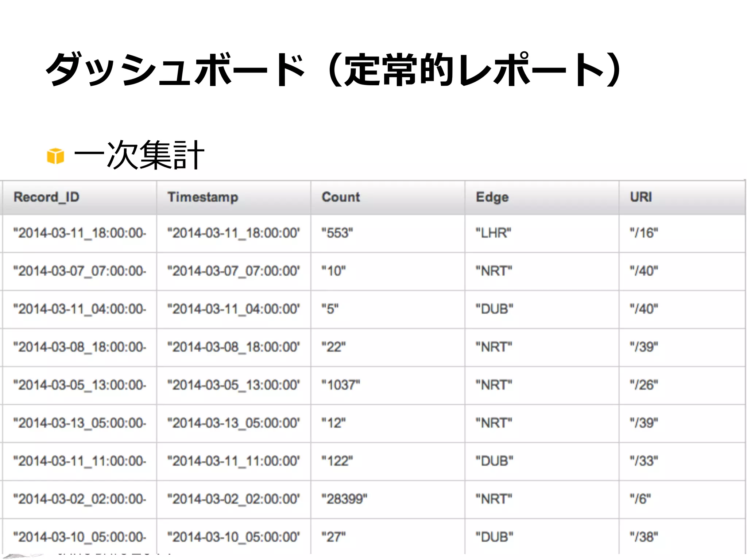This screenshot has width=747, height=560.
Task: Select Timestamp cell 2014-03-07_07:00:00
Action: pyautogui.click(x=234, y=271)
